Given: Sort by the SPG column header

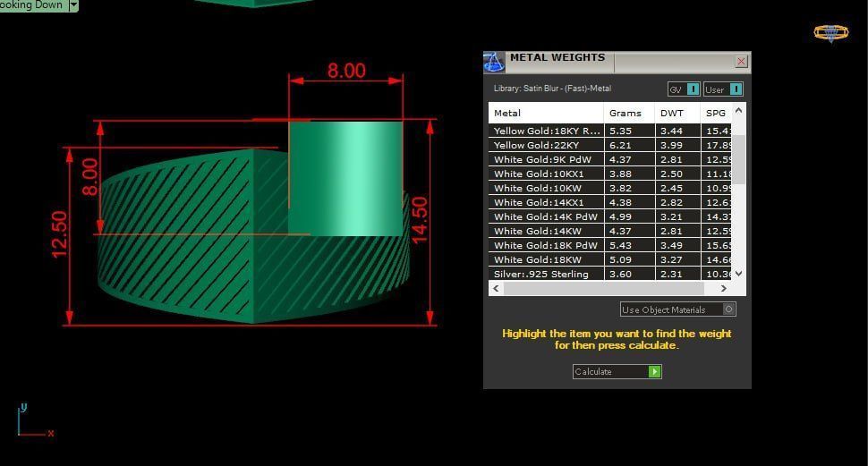Looking at the screenshot, I should (716, 113).
